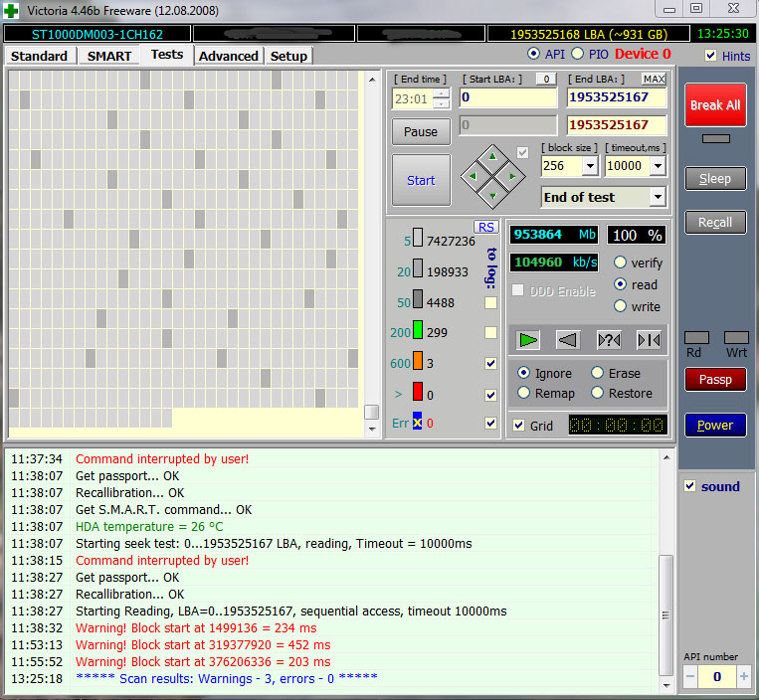Click the Pause button

(421, 131)
